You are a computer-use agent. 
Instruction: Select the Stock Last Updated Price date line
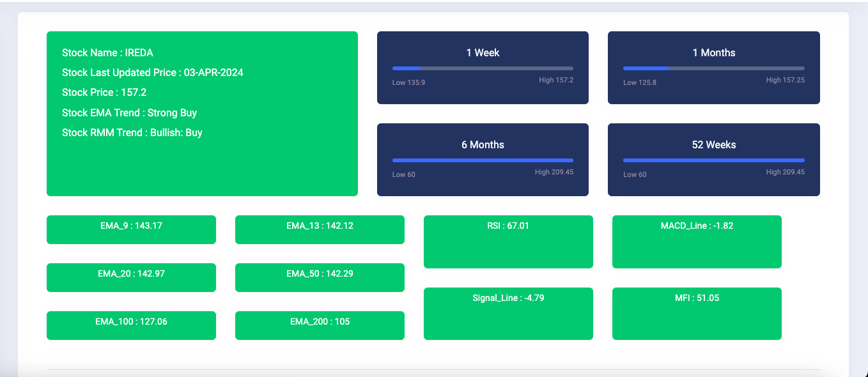[153, 72]
